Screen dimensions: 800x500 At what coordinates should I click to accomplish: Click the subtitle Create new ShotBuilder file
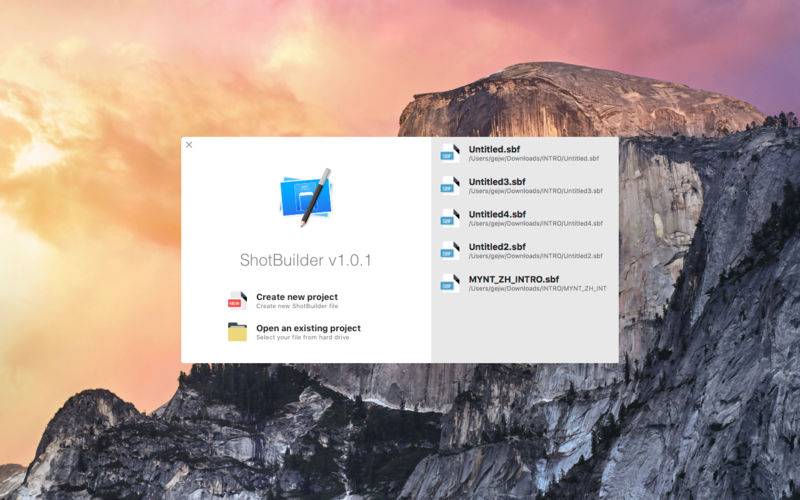[x=297, y=306]
